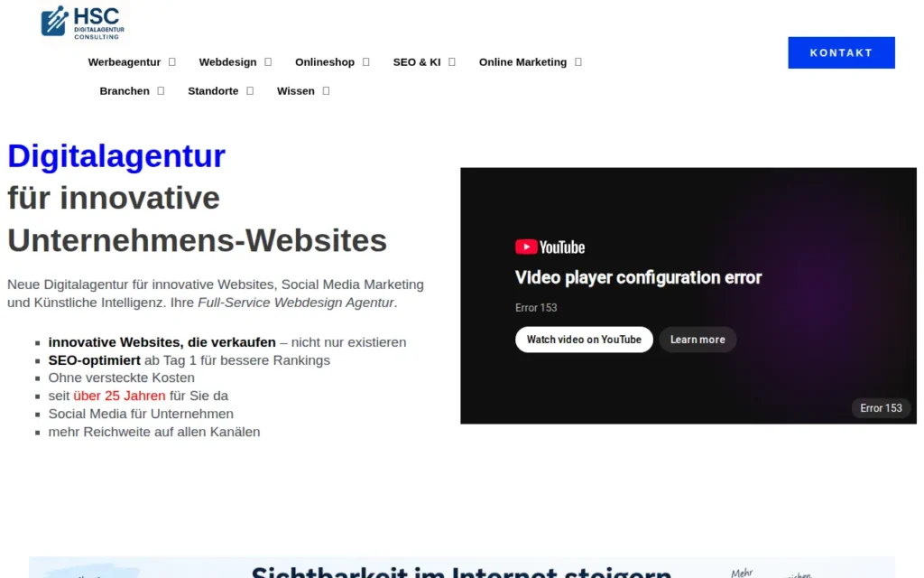Click 'Social Media für Unternehmen' bullet
Image resolution: width=924 pixels, height=578 pixels.
[x=141, y=414]
